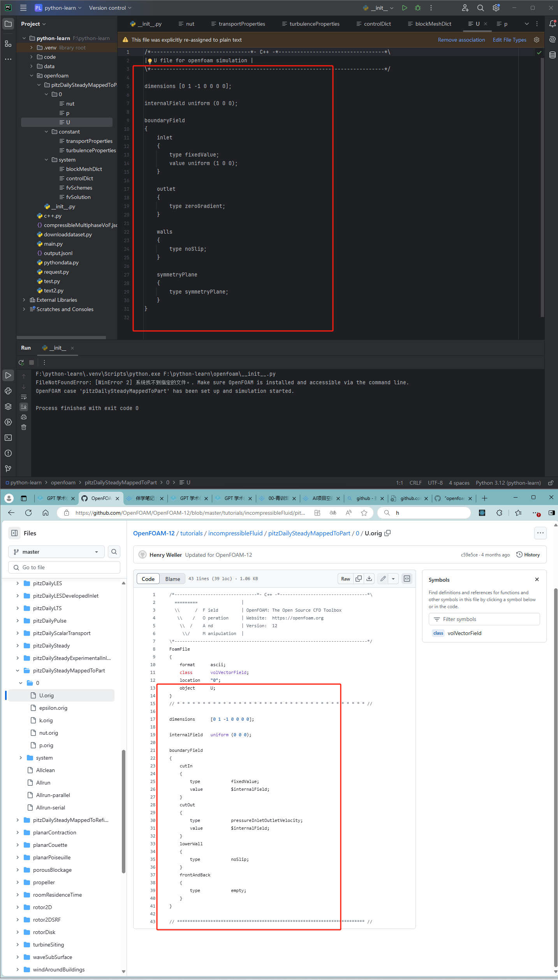Click Remove association link
558x980 pixels.
461,40
